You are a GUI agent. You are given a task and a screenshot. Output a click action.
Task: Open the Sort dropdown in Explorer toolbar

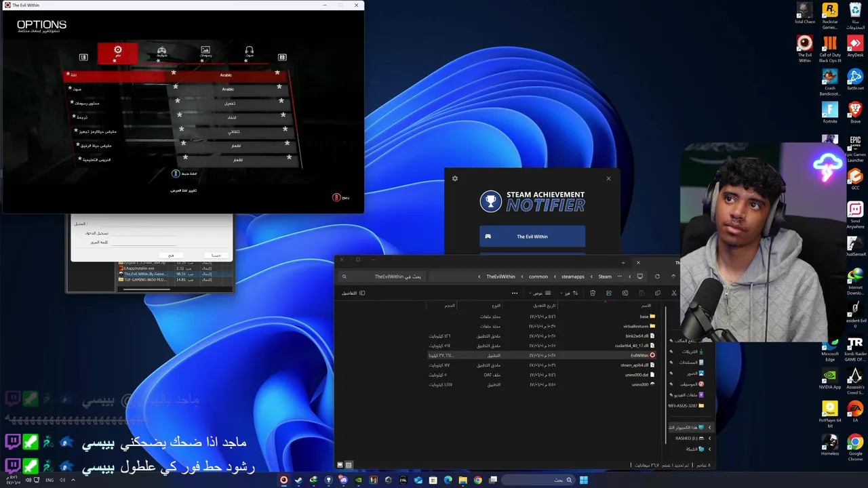coord(569,293)
